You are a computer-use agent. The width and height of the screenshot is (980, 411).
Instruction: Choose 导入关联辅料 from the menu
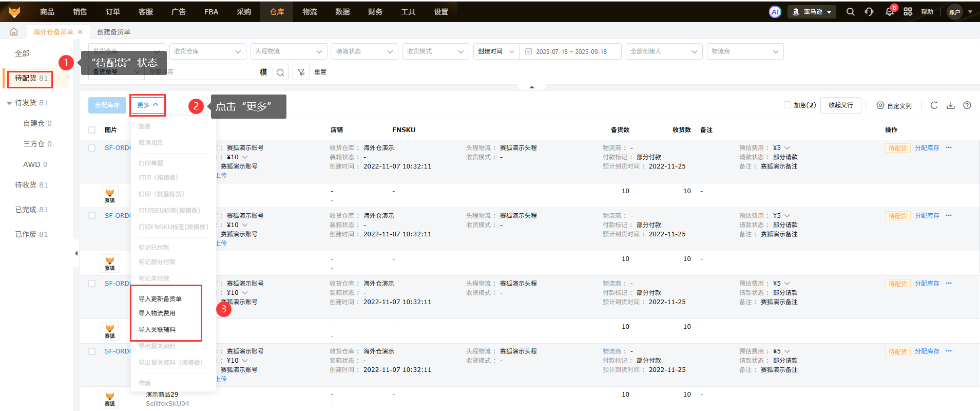(x=157, y=329)
